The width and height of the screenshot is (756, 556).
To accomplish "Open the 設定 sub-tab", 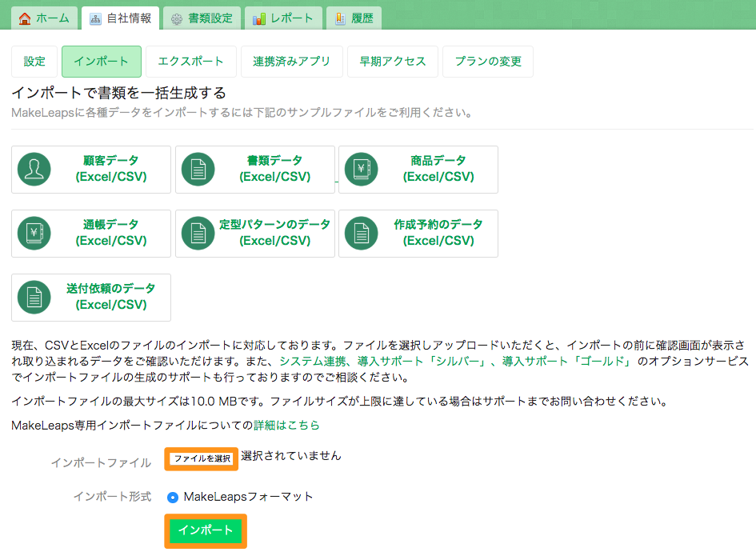I will (34, 62).
